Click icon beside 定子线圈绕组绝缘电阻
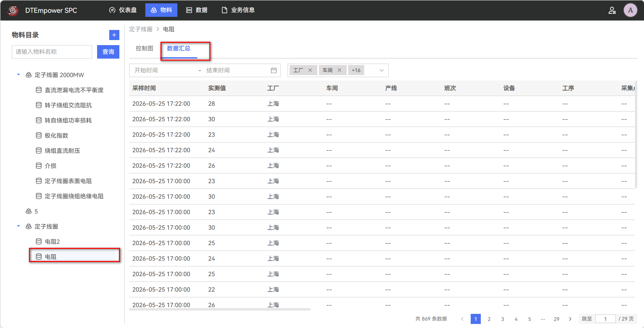 pyautogui.click(x=39, y=196)
